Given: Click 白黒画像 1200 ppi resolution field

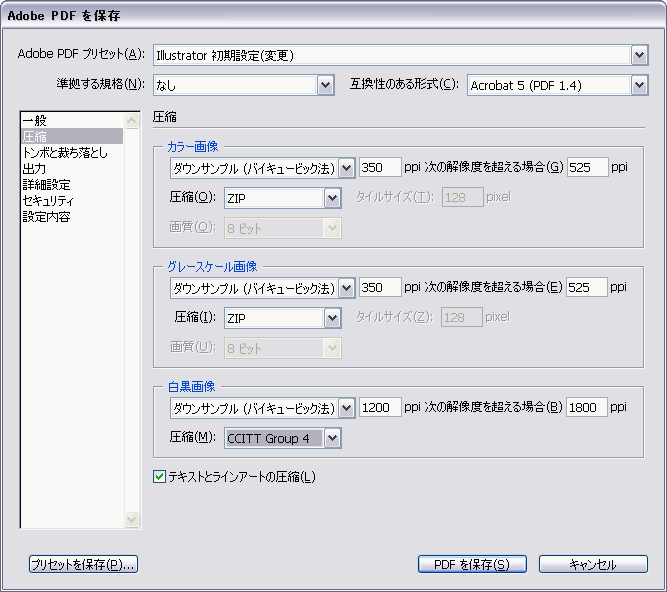Looking at the screenshot, I should pos(380,407).
